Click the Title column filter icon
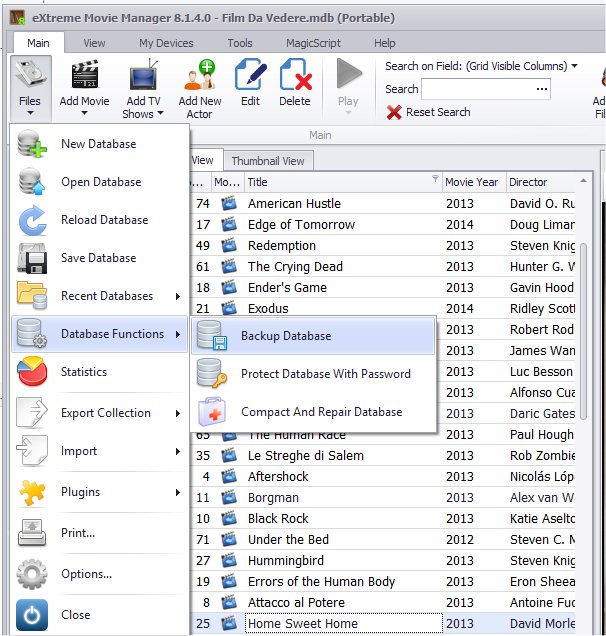This screenshot has height=636, width=606. [435, 181]
